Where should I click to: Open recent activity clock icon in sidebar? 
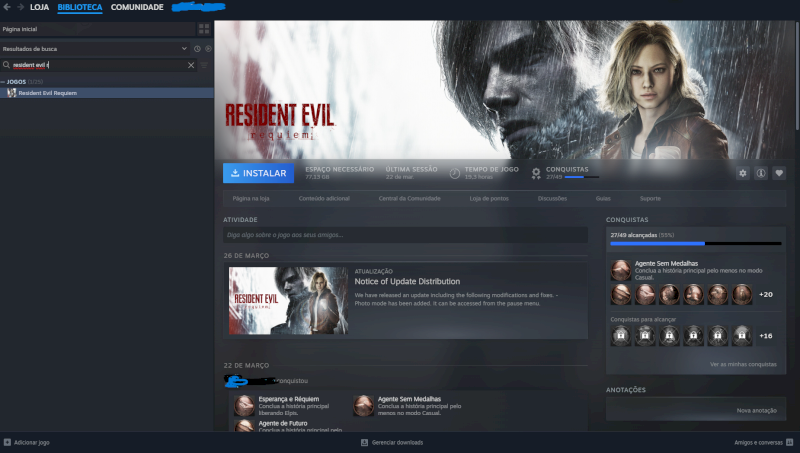197,49
